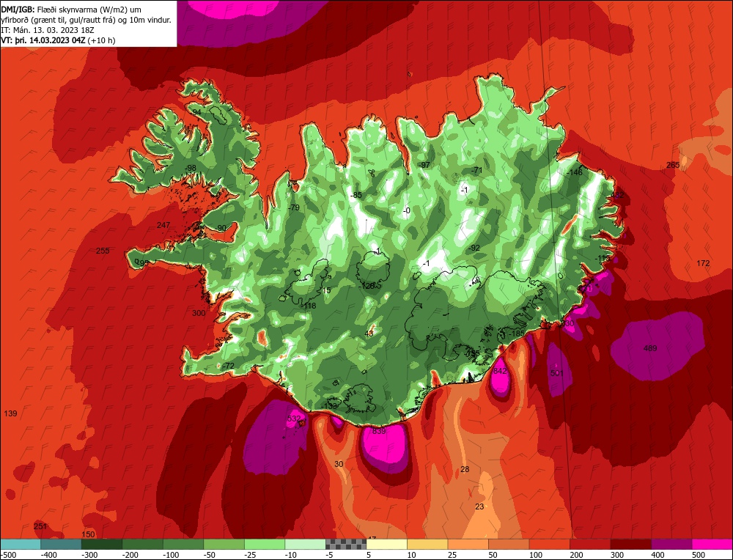Viewport: 733px width, 560px height.
Task: Click the '100' label under the color legend
Action: [x=536, y=554]
